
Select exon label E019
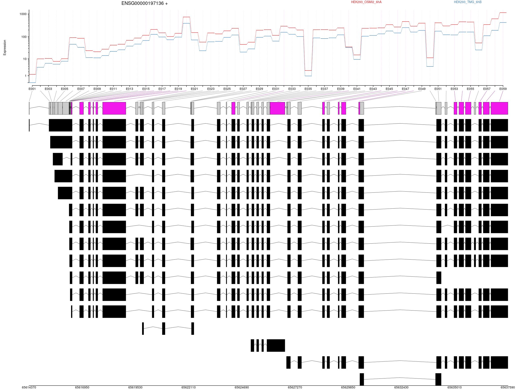[178, 89]
